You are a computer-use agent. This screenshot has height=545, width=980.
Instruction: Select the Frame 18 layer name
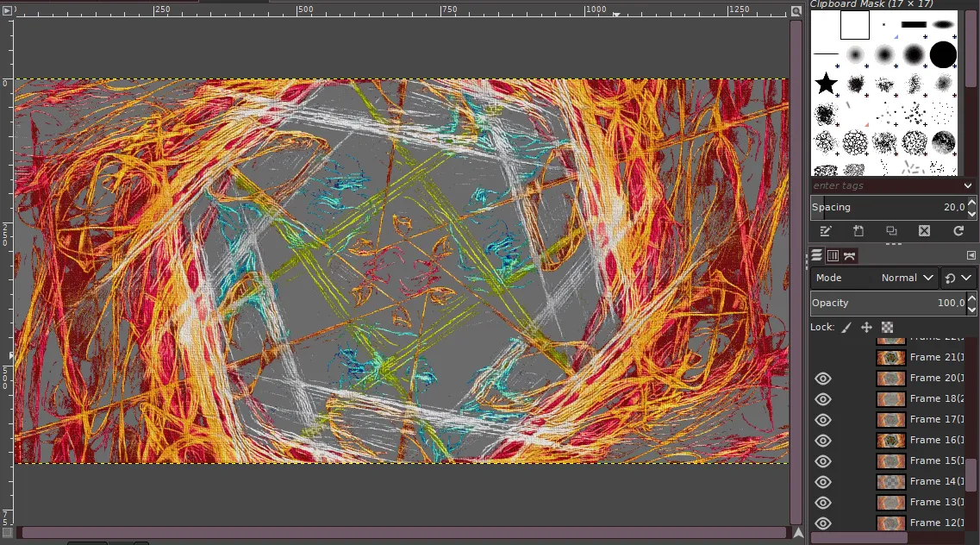(937, 398)
